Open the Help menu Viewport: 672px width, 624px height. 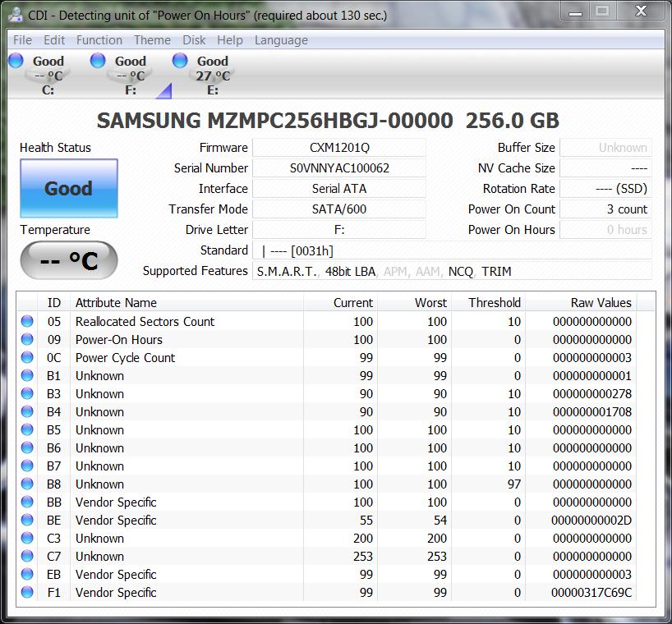(230, 40)
